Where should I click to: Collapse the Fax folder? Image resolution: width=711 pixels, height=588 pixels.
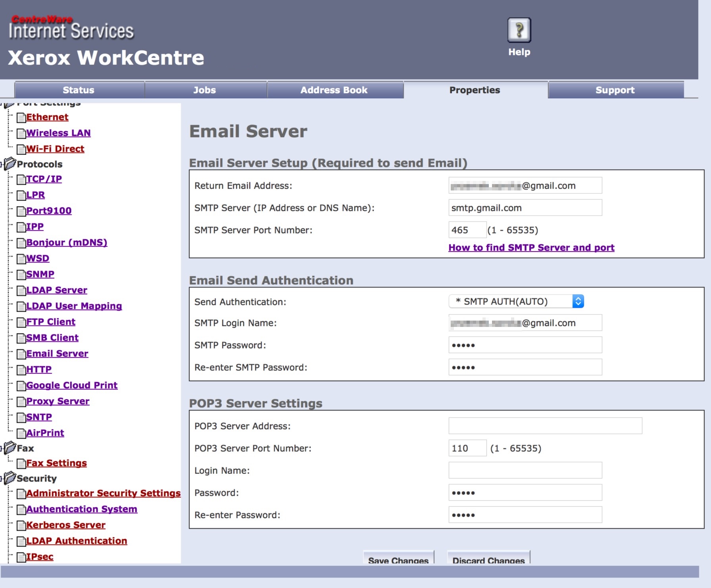9,448
